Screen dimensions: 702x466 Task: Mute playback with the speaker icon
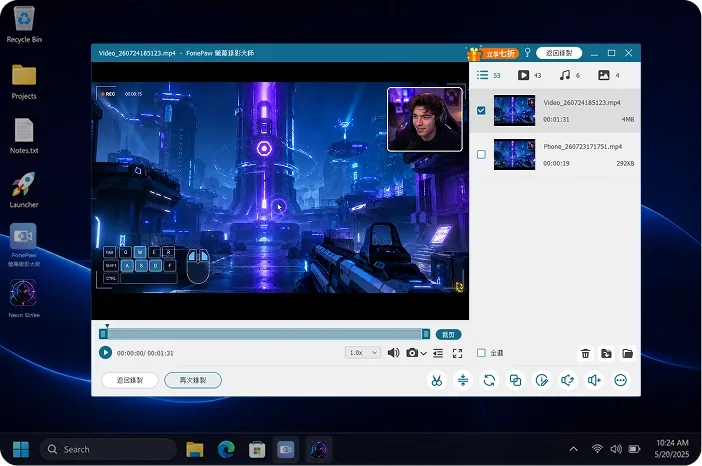click(393, 353)
